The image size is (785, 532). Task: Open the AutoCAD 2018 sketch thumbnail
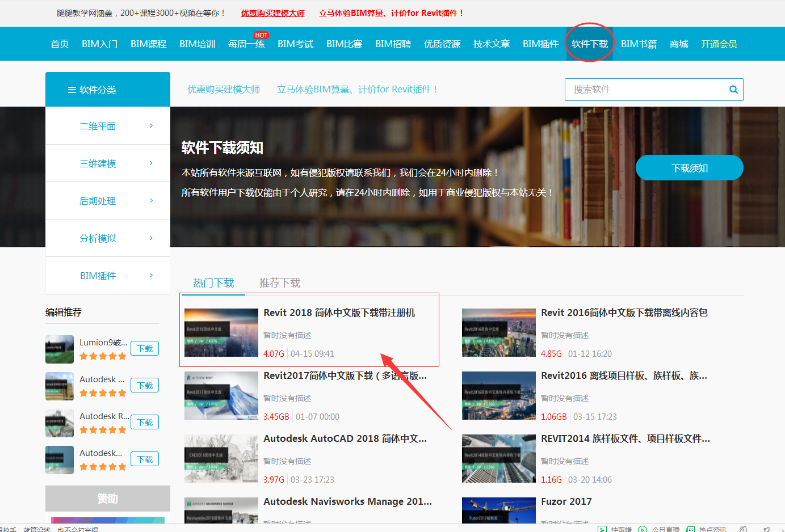[221, 458]
